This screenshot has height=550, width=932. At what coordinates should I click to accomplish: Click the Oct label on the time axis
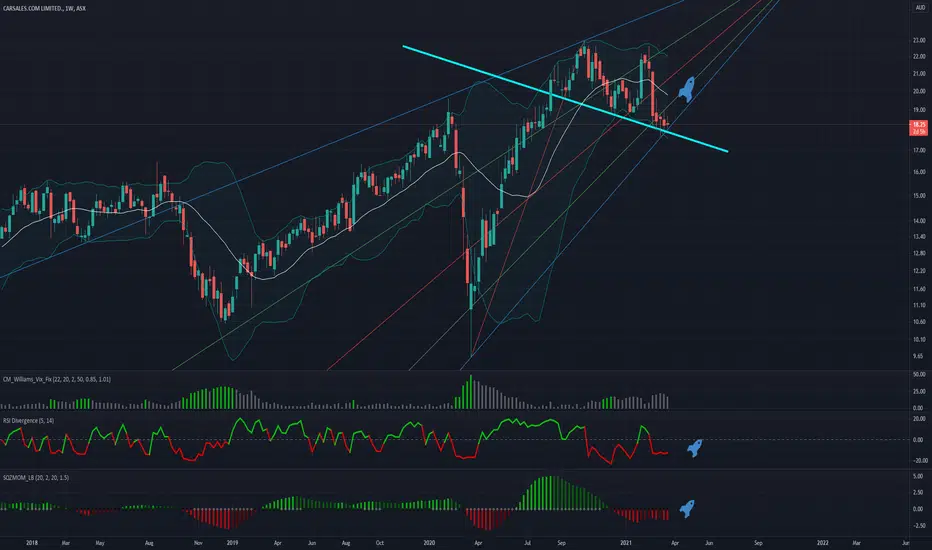pos(379,543)
